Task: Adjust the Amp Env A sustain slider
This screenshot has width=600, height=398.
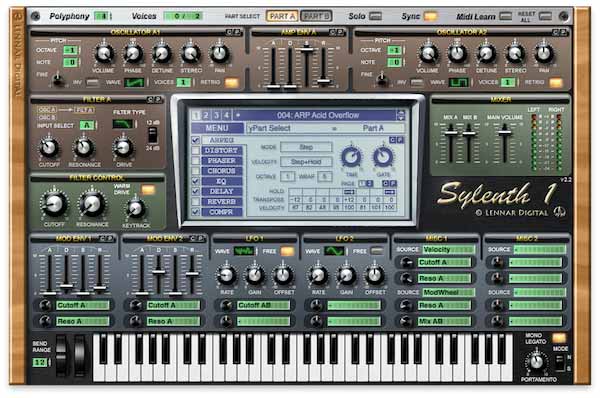Action: (x=306, y=49)
